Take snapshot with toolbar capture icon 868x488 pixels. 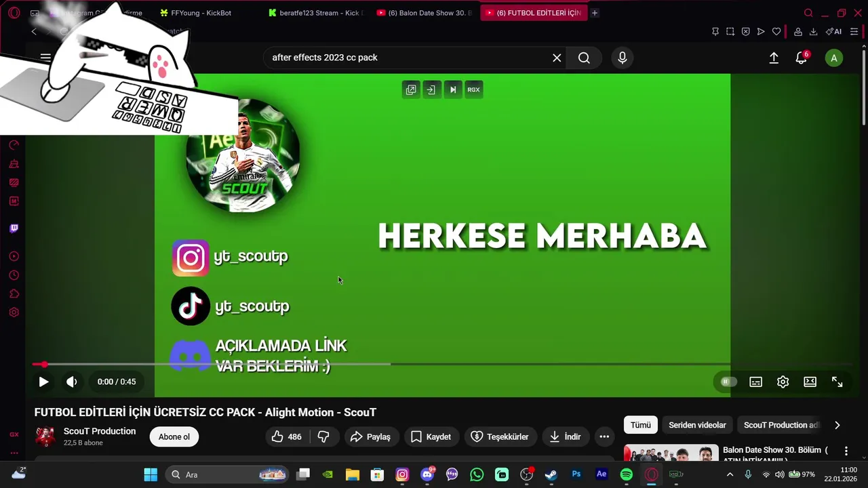730,32
